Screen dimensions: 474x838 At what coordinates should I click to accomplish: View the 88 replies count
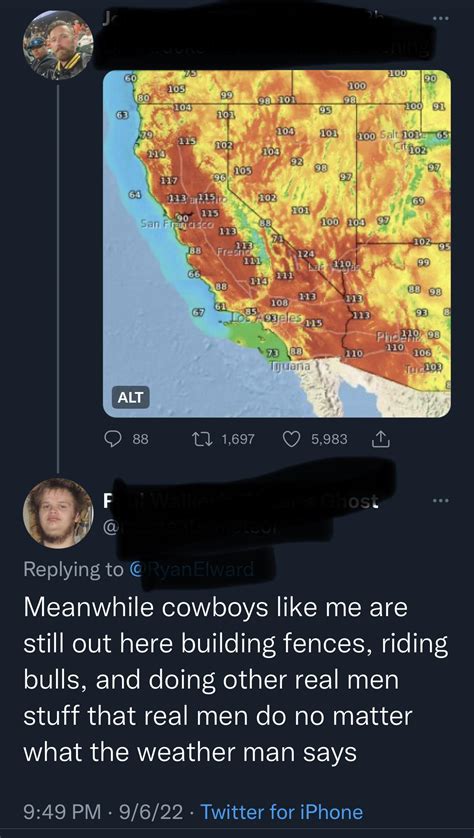pos(139,439)
